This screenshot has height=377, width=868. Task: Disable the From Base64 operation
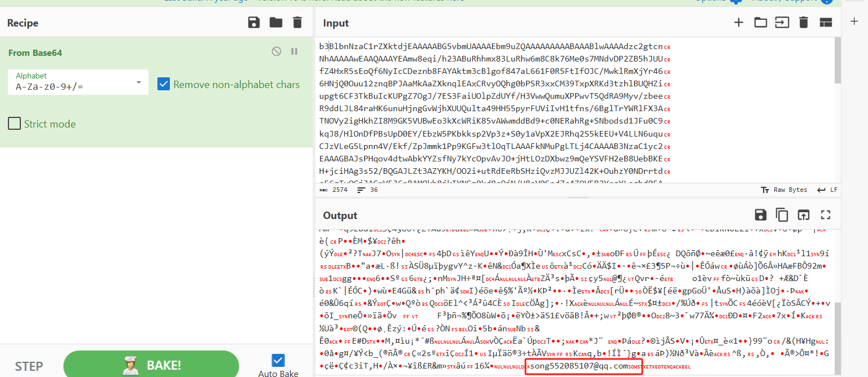(276, 51)
